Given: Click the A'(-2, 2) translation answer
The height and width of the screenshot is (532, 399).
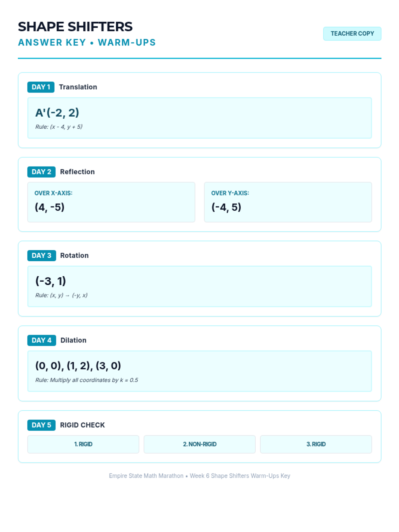Looking at the screenshot, I should (57, 113).
